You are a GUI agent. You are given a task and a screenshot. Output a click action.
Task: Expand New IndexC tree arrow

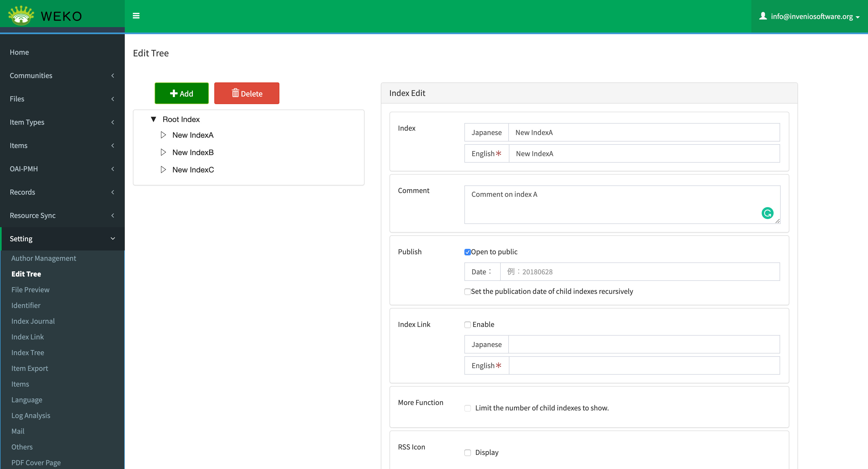(x=163, y=170)
